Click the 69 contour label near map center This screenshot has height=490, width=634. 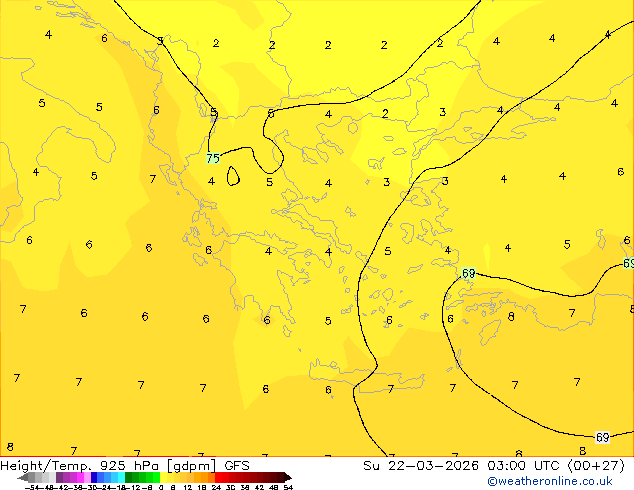pos(468,273)
